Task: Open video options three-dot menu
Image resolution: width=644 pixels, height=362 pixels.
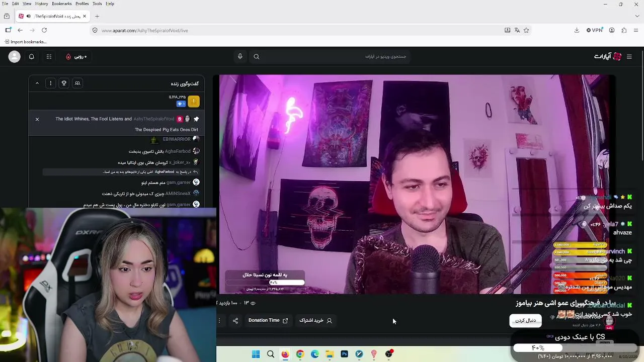Action: click(219, 320)
